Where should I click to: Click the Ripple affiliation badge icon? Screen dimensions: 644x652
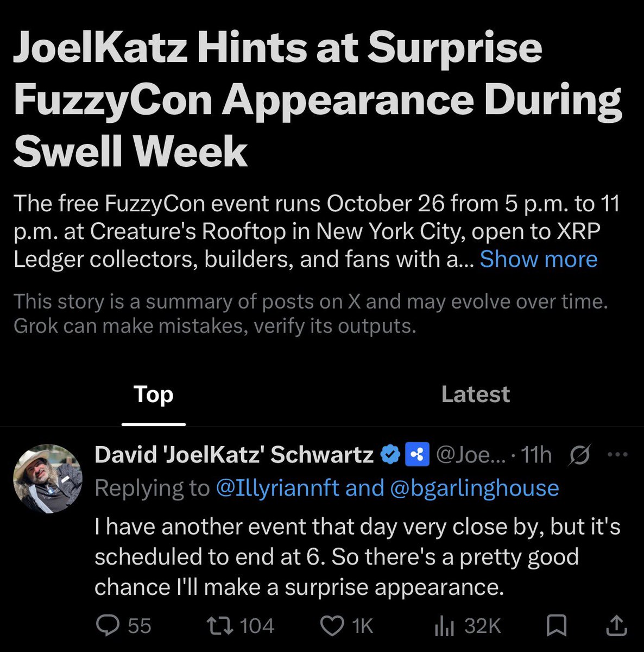coord(418,454)
